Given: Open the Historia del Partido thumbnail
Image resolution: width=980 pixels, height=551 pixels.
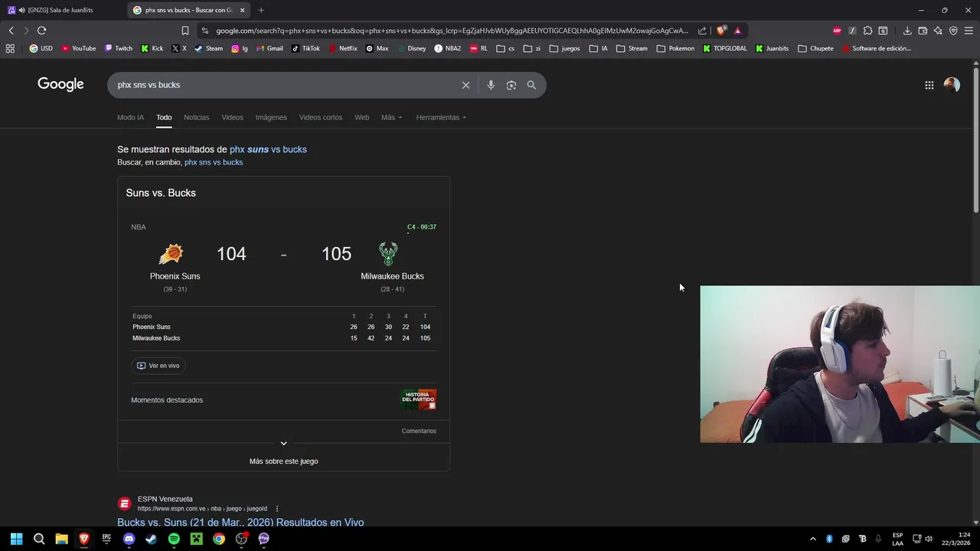Looking at the screenshot, I should 419,399.
